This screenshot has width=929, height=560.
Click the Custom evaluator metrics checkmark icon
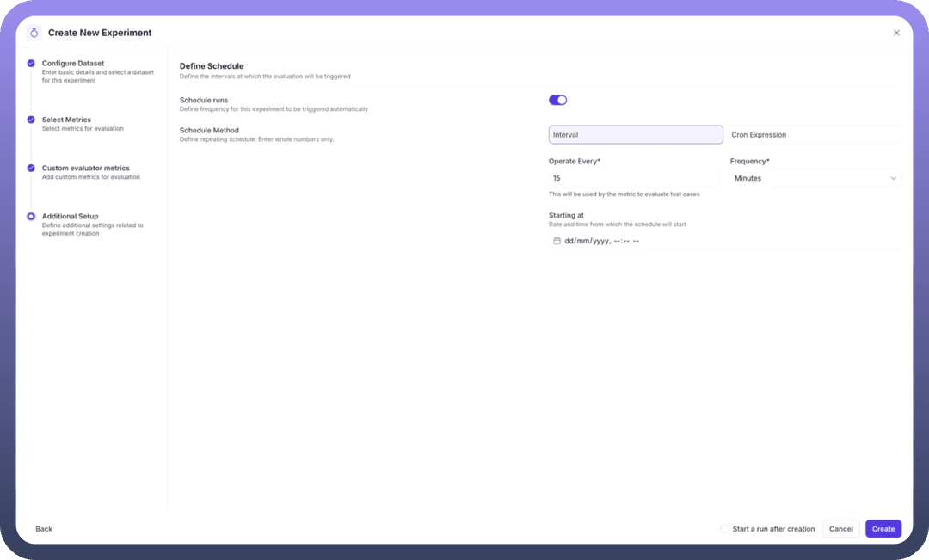click(x=31, y=168)
